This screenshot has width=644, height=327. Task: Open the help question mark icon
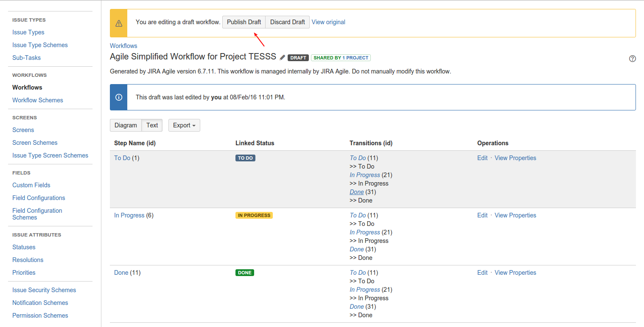pyautogui.click(x=632, y=59)
